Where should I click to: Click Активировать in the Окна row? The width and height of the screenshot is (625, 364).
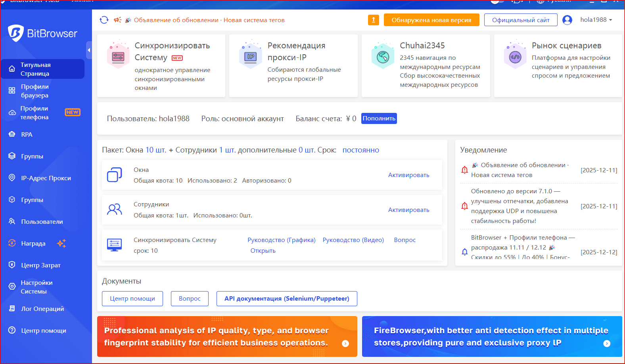click(408, 175)
